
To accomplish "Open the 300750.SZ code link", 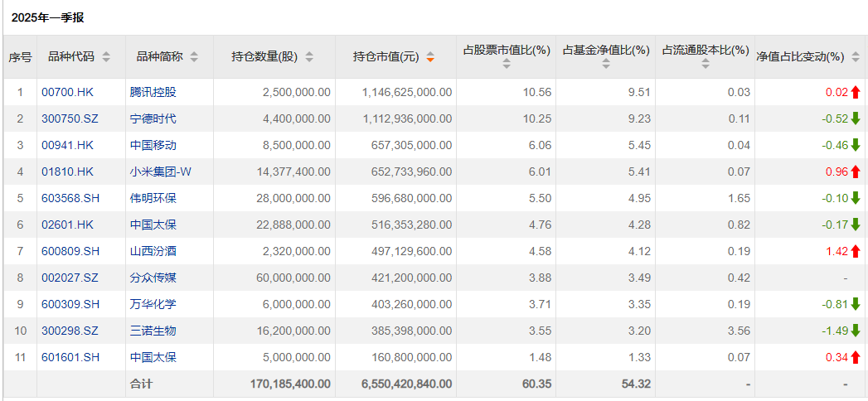I will click(x=70, y=118).
